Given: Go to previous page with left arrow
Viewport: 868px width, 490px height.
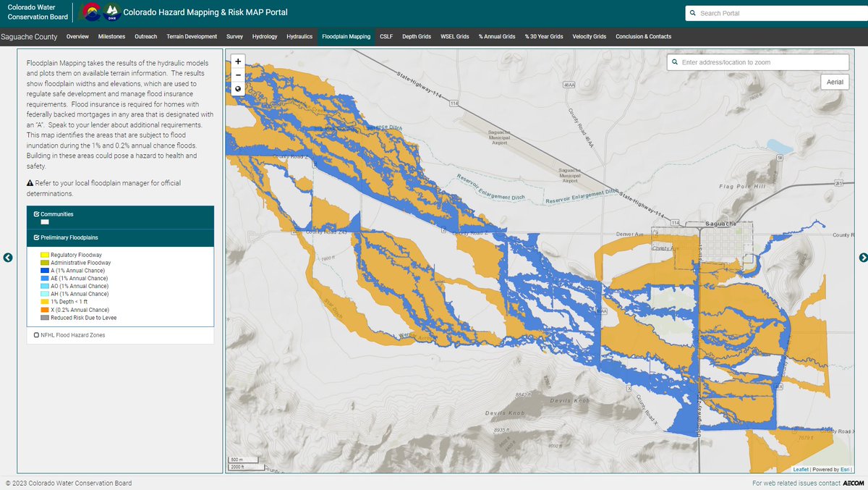Looking at the screenshot, I should coord(8,258).
